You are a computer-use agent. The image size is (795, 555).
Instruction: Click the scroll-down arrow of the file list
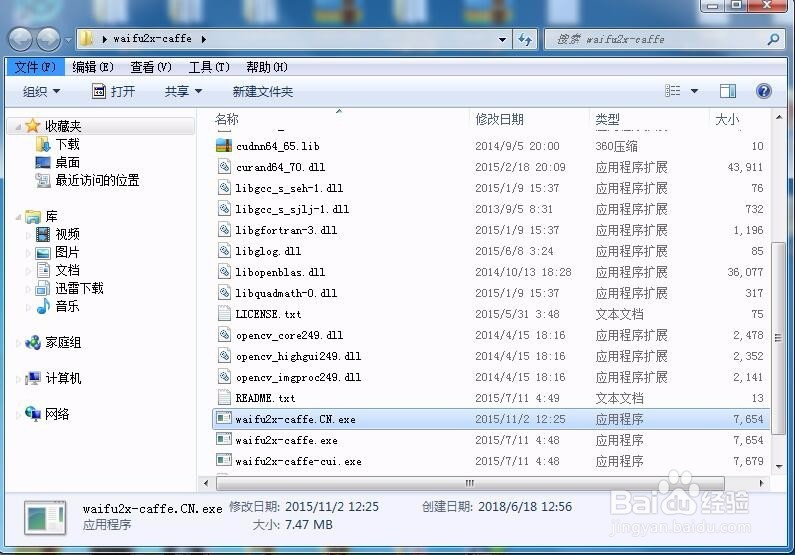(x=778, y=466)
